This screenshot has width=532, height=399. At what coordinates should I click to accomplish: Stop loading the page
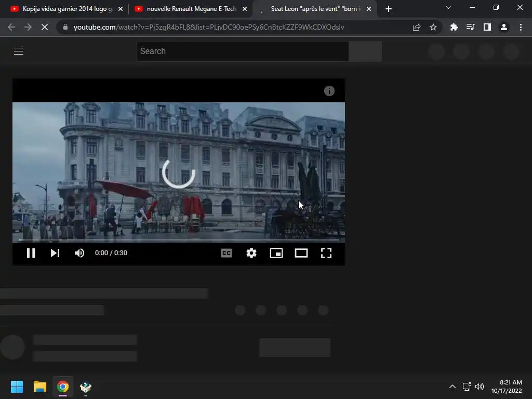tap(45, 27)
